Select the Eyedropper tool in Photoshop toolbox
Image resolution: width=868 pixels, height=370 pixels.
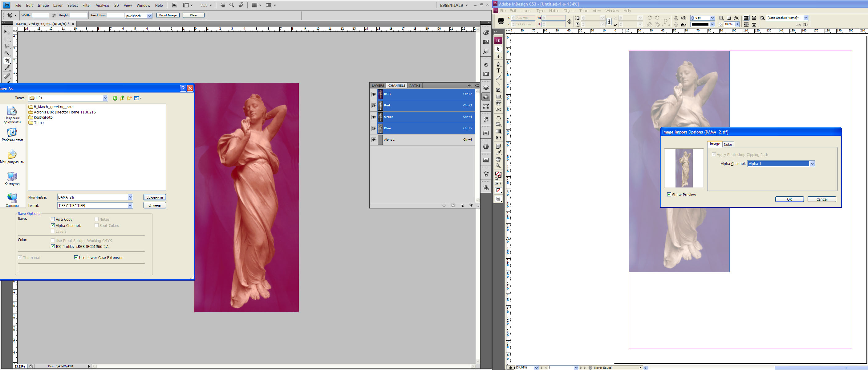click(x=7, y=68)
